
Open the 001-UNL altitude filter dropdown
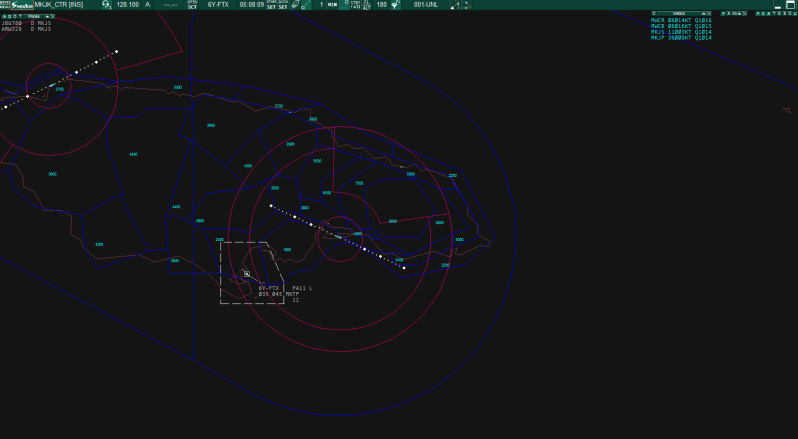(x=426, y=5)
